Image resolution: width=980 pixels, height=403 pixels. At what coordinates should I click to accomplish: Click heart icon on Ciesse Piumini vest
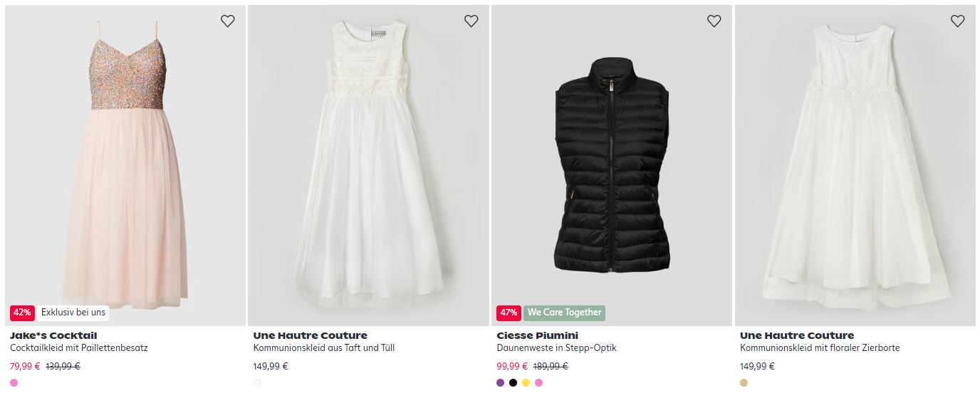click(x=714, y=21)
